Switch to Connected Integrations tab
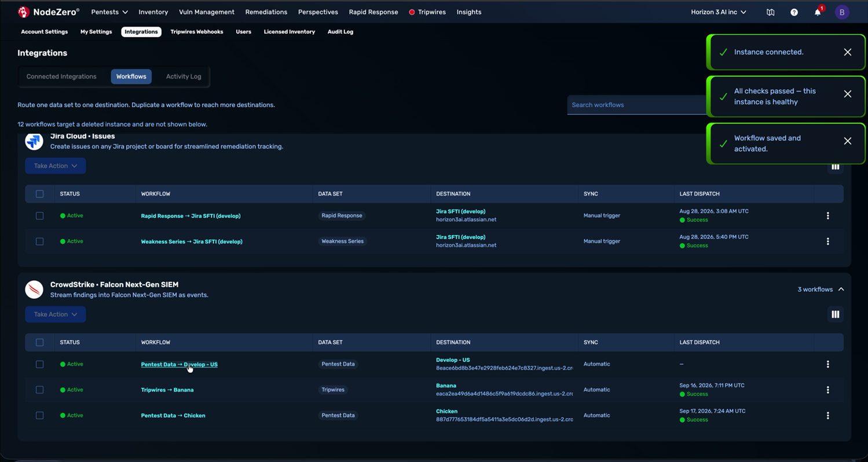This screenshot has height=462, width=868. [x=61, y=76]
